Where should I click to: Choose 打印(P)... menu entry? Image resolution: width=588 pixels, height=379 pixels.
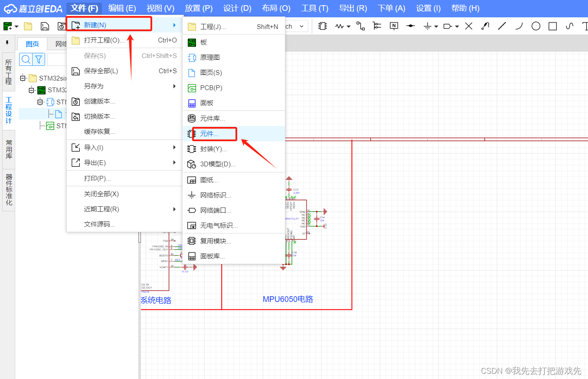tap(124, 178)
